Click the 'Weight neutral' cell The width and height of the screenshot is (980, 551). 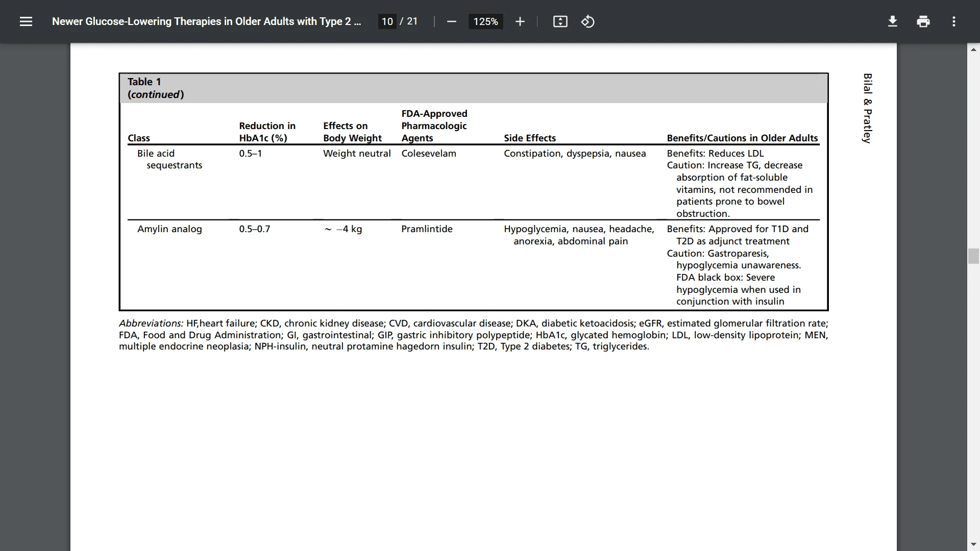coord(357,154)
